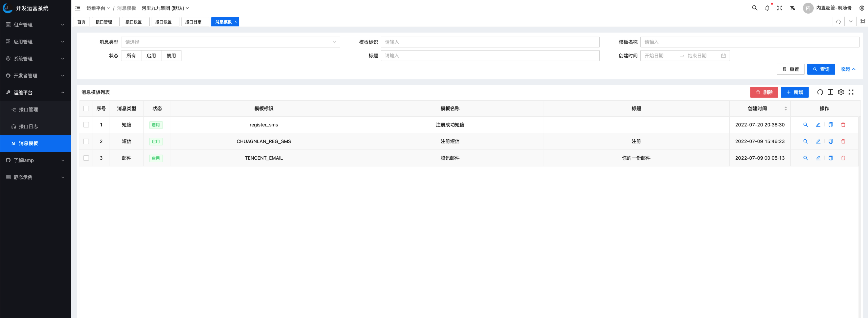The width and height of the screenshot is (868, 318).
Task: Toggle fullscreen mode icon in header
Action: point(779,8)
